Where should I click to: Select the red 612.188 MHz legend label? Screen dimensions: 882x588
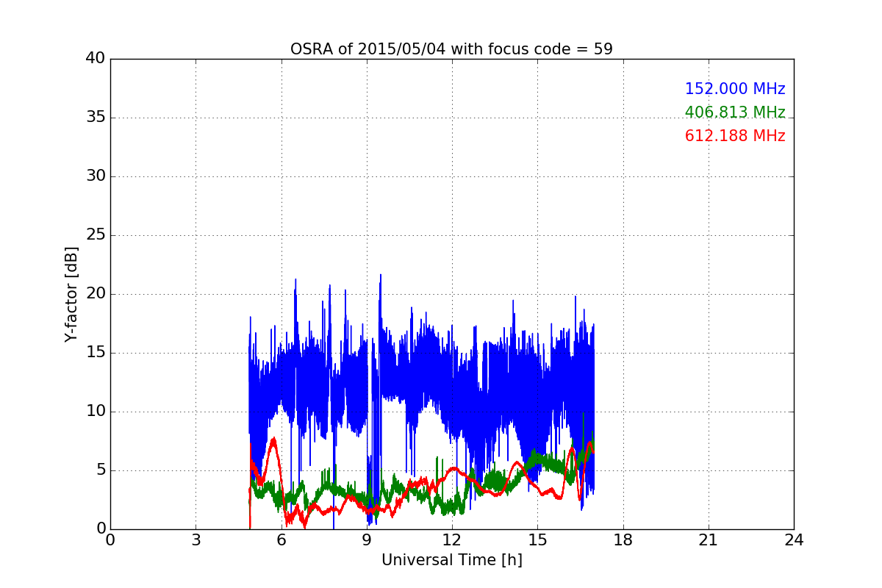coord(735,136)
